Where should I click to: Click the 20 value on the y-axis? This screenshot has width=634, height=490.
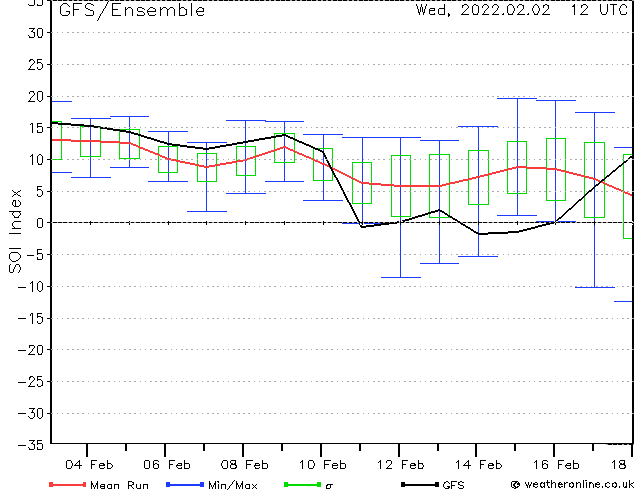(x=35, y=96)
